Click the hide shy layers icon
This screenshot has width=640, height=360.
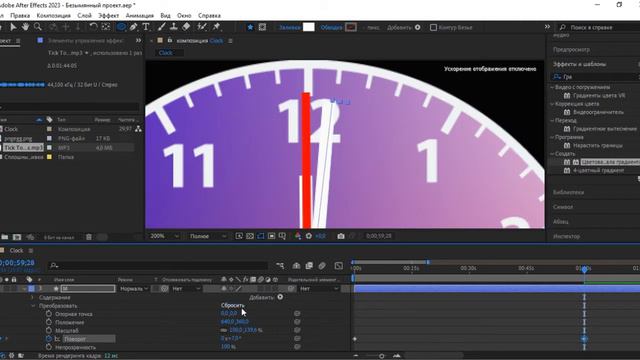click(296, 266)
